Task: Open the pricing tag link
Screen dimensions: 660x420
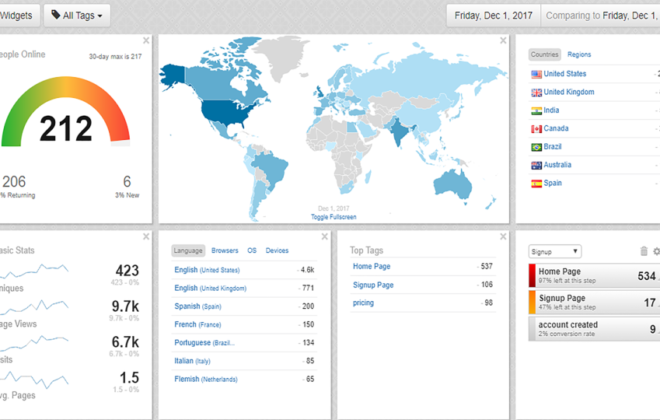Action: pyautogui.click(x=363, y=303)
